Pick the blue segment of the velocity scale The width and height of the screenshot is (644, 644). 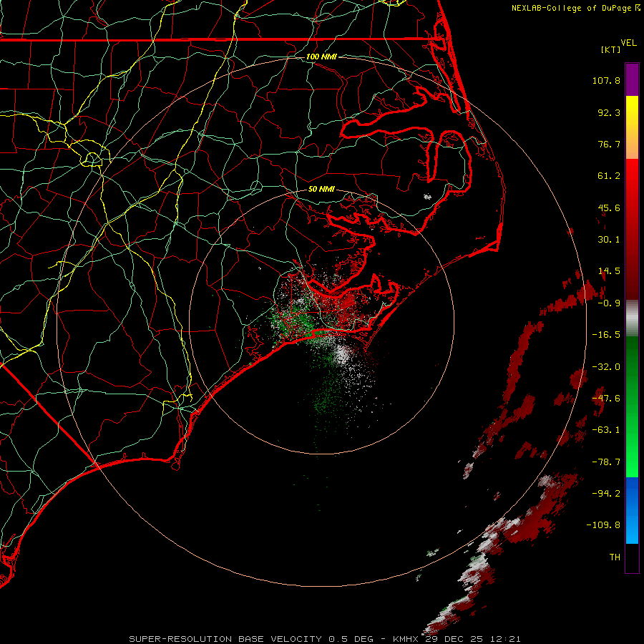point(632,510)
